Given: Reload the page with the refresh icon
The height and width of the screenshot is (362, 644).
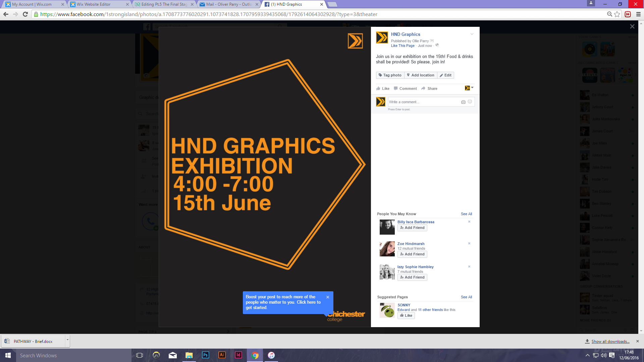Looking at the screenshot, I should coord(25,14).
